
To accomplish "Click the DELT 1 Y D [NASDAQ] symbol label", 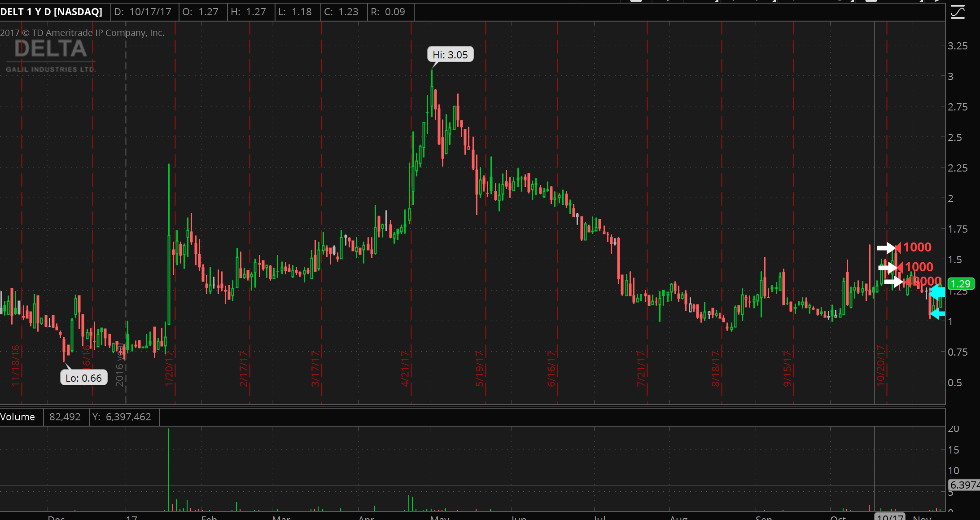I will click(x=52, y=12).
